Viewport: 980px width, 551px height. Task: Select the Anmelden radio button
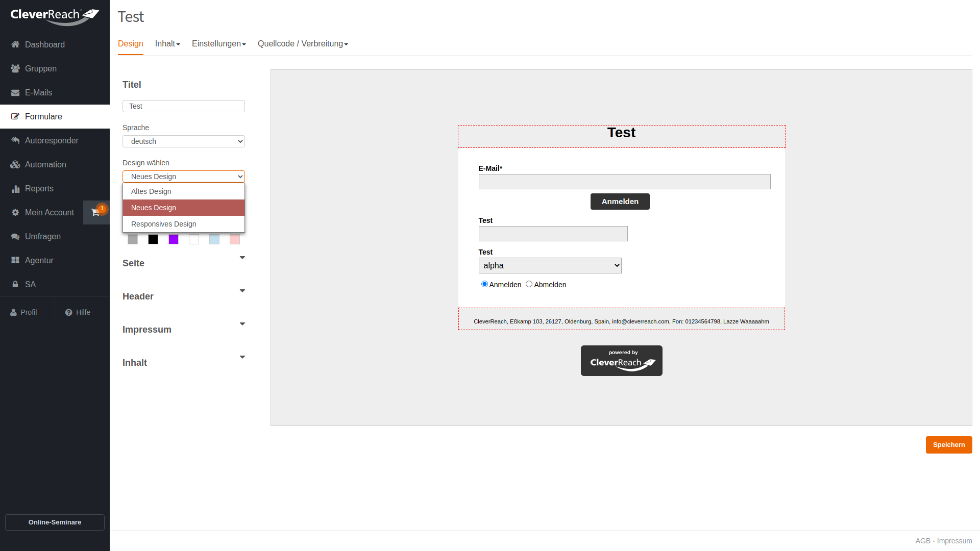484,284
